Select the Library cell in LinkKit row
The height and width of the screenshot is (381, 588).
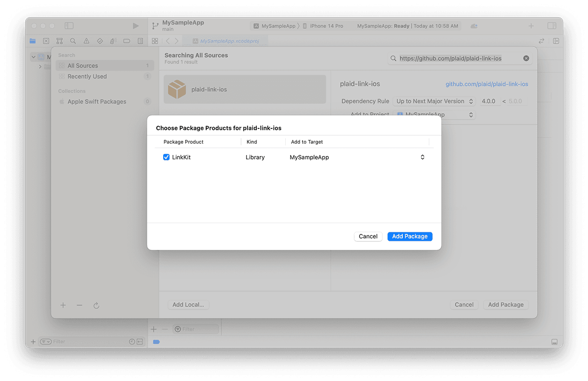coord(255,157)
